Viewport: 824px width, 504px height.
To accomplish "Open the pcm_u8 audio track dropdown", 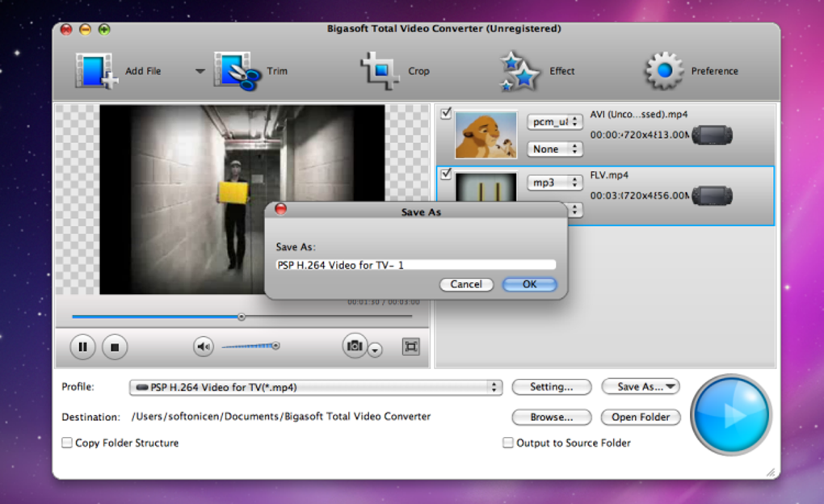I will click(555, 122).
